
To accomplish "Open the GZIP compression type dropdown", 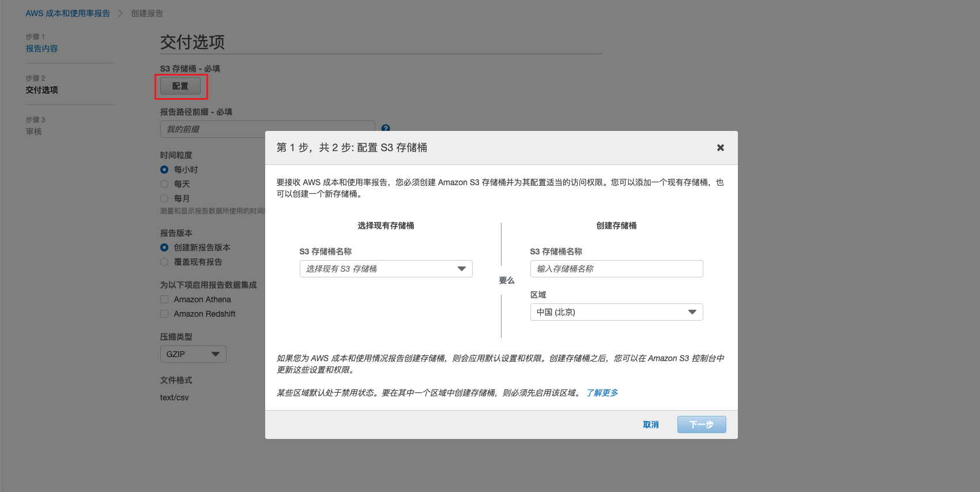I will [193, 354].
